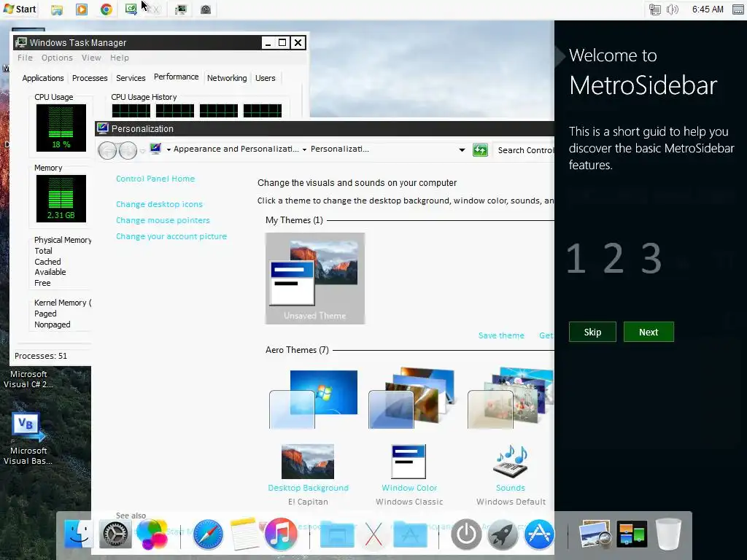This screenshot has width=747, height=560.
Task: Open Mission Control icon in dock
Action: (x=632, y=534)
